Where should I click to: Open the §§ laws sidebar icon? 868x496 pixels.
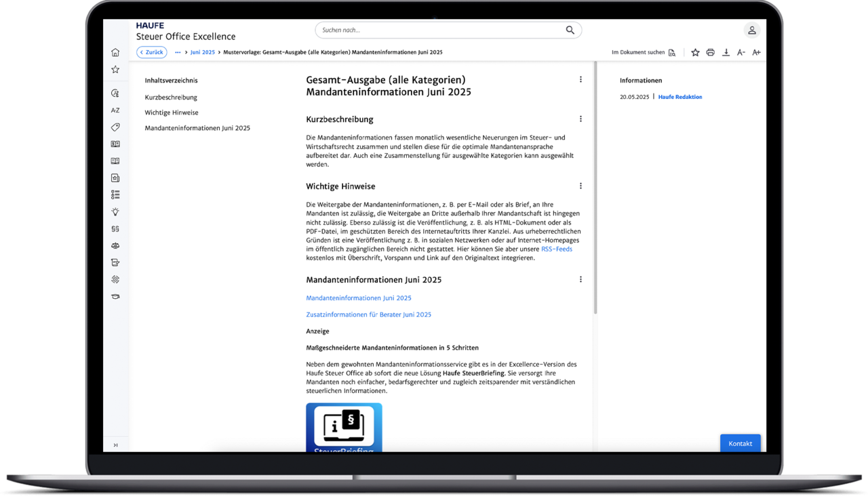coord(115,229)
